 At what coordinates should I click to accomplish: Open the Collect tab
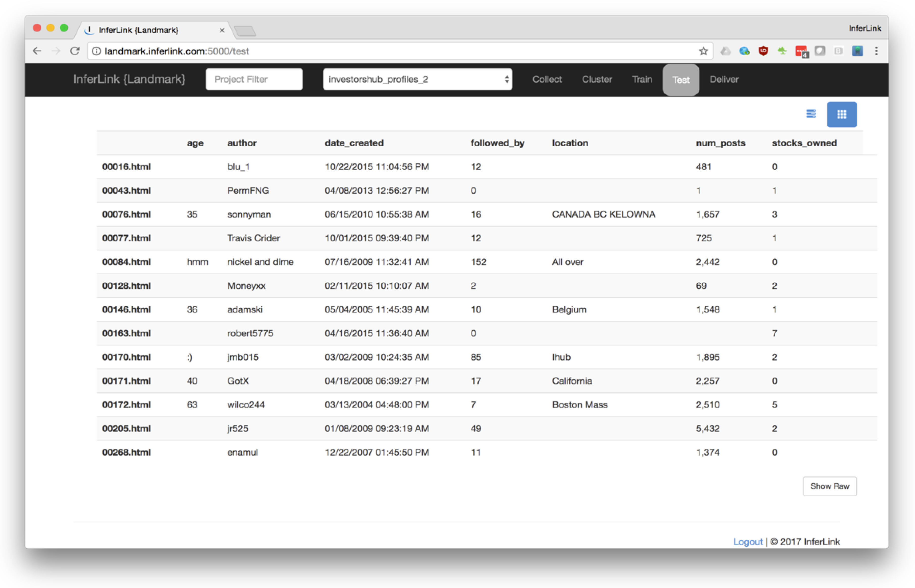(x=546, y=79)
